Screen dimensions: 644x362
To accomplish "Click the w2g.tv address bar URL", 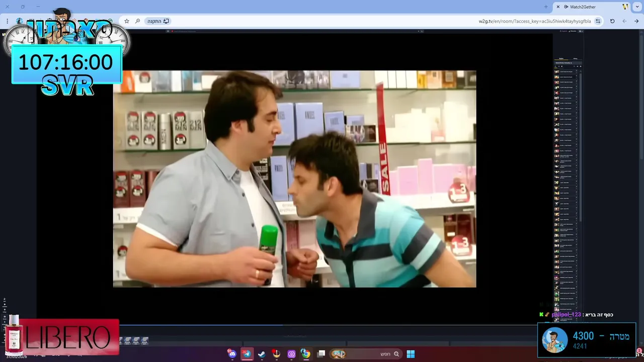I will [535, 21].
